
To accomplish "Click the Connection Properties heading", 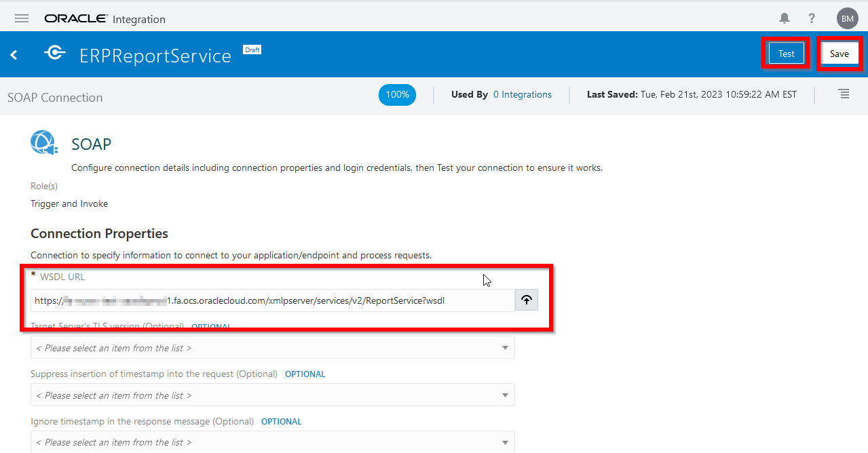I will click(99, 233).
